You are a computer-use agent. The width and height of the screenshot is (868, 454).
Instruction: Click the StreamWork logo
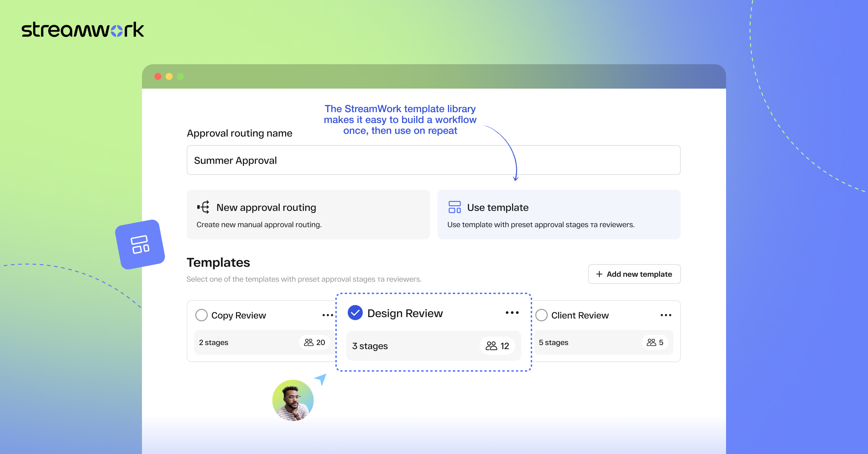[83, 30]
